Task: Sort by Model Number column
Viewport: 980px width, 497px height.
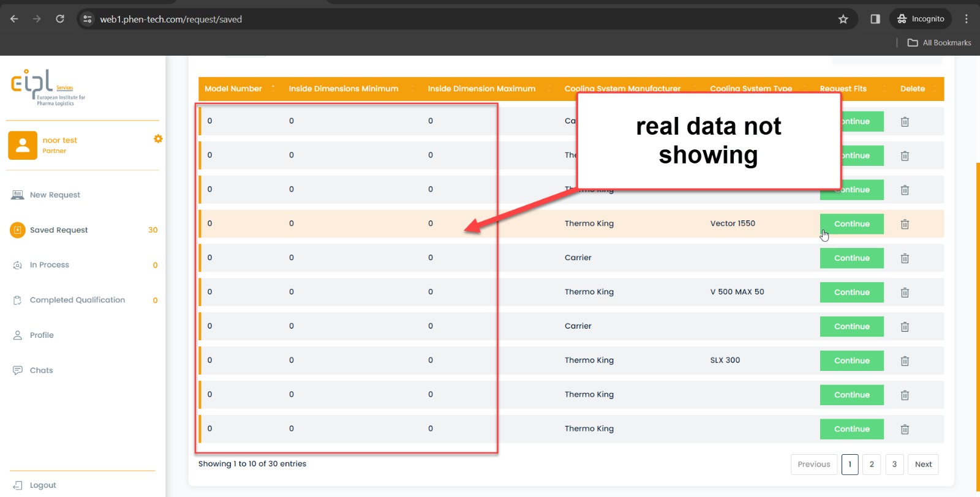Action: pyautogui.click(x=240, y=89)
